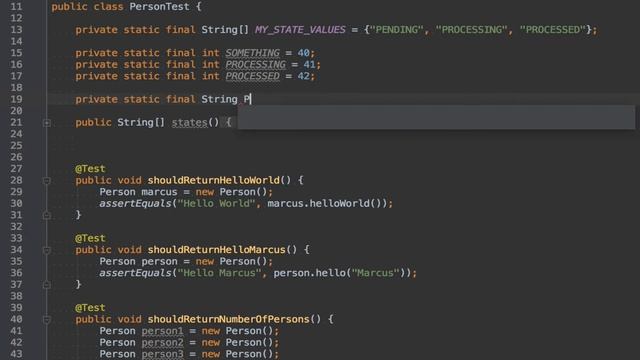Click the String type keyword on line 19

219,99
